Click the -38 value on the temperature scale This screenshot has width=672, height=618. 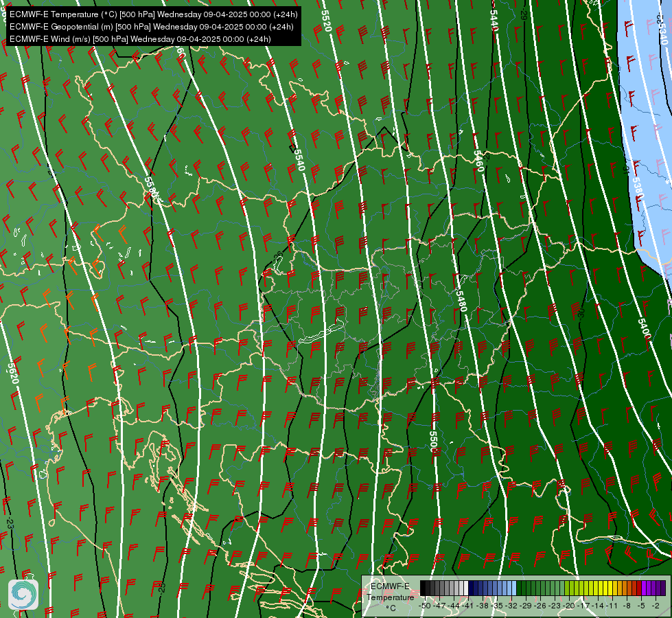[x=482, y=606]
